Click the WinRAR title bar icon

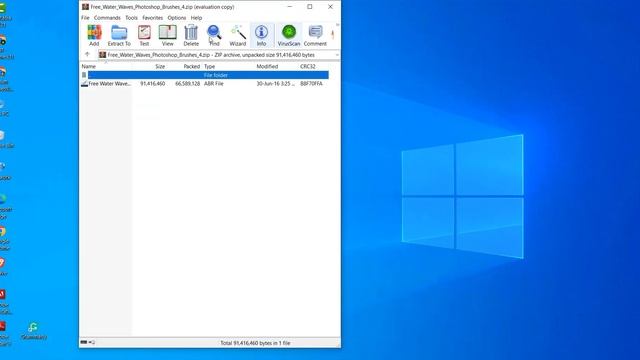point(85,7)
